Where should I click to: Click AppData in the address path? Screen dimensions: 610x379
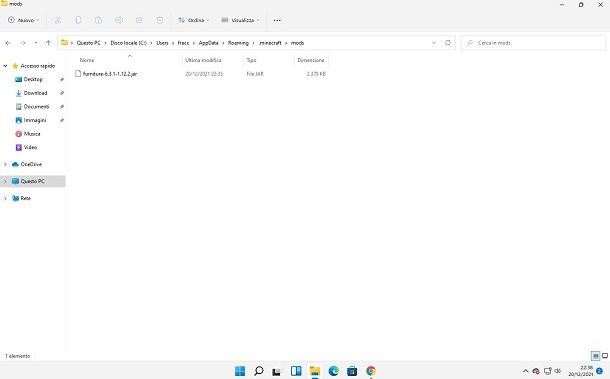coord(209,43)
